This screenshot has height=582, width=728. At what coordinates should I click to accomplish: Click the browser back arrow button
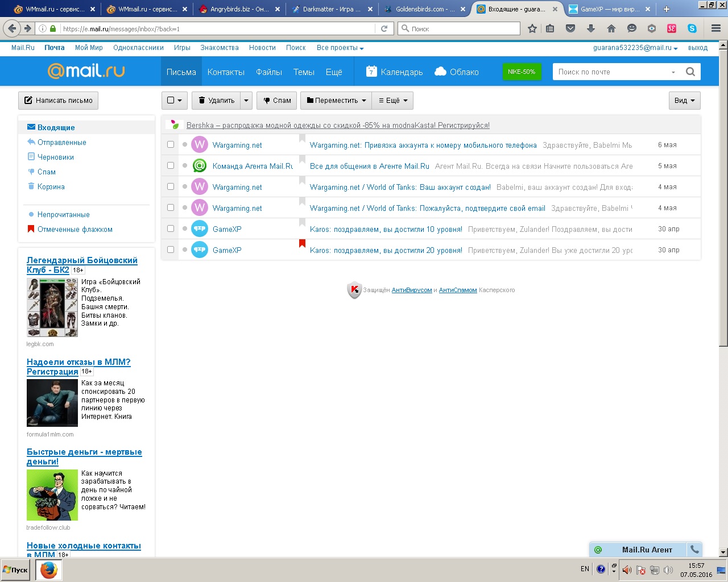coord(13,28)
